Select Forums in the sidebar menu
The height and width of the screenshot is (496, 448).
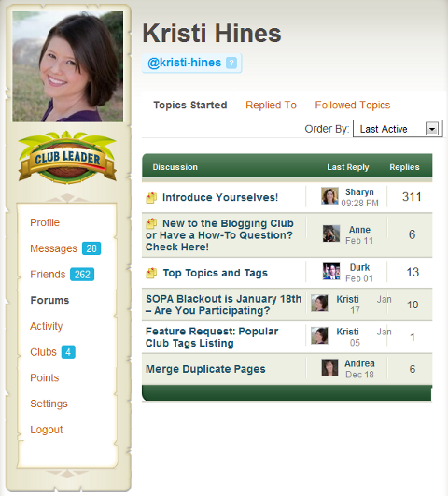(49, 300)
